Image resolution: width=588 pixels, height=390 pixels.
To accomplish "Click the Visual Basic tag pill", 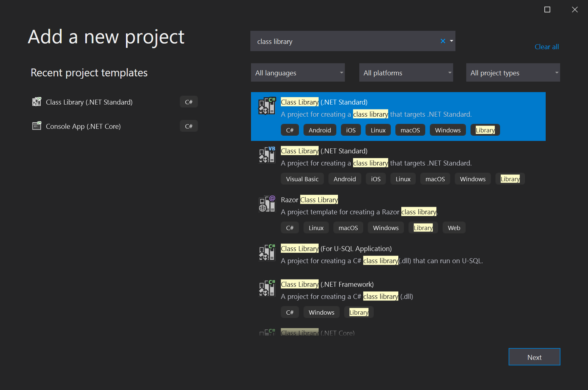I will click(x=302, y=179).
